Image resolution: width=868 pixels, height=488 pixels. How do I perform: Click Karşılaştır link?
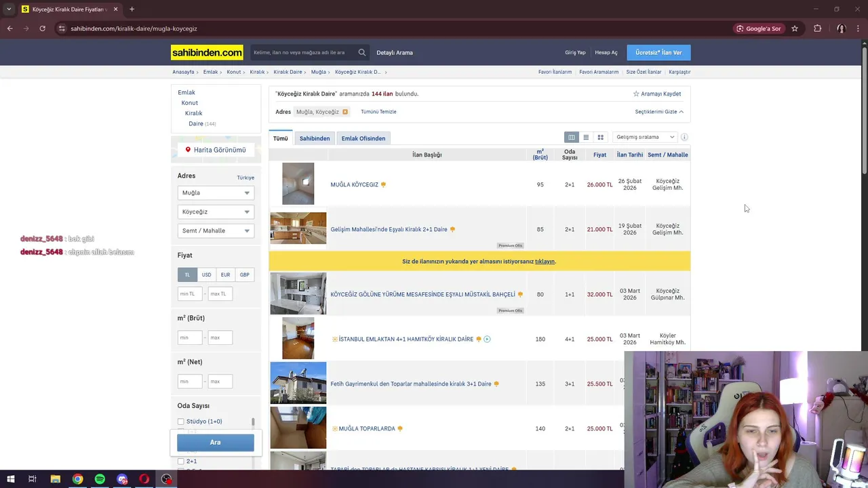[679, 72]
